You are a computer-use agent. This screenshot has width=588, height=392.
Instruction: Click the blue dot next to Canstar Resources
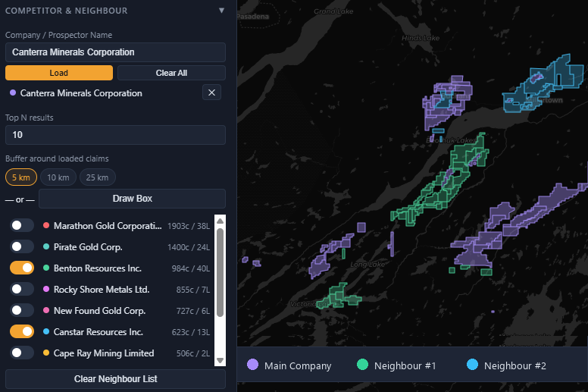(x=46, y=331)
